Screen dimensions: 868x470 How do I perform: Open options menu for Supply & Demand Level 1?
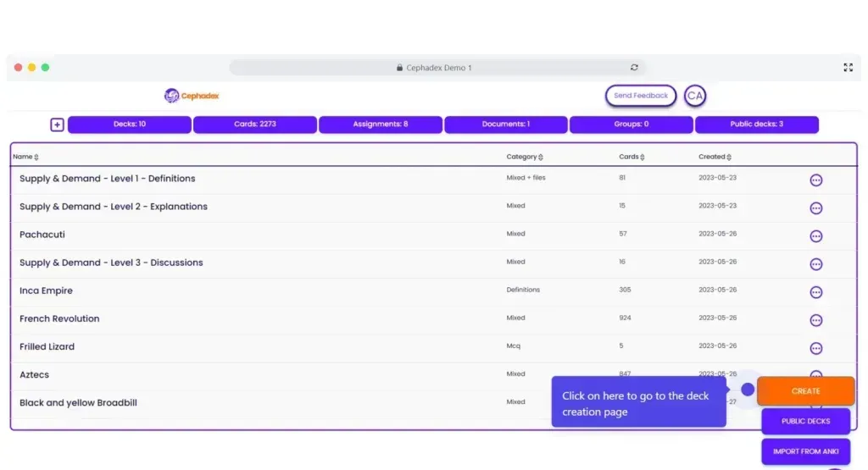pyautogui.click(x=816, y=180)
